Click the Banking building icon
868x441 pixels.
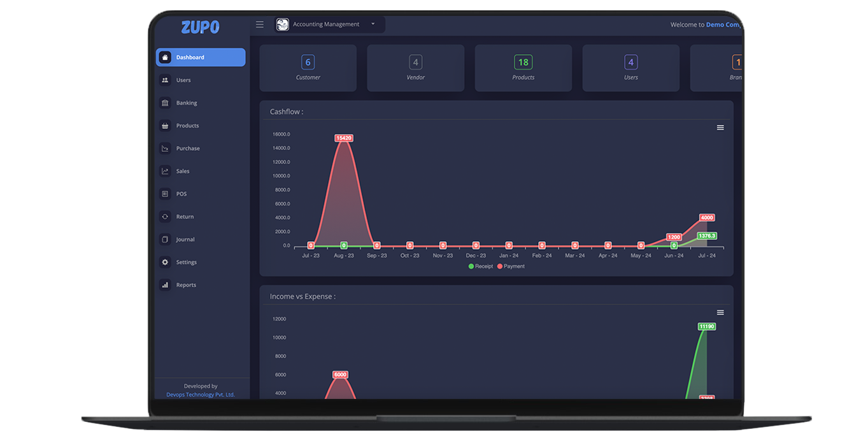165,103
